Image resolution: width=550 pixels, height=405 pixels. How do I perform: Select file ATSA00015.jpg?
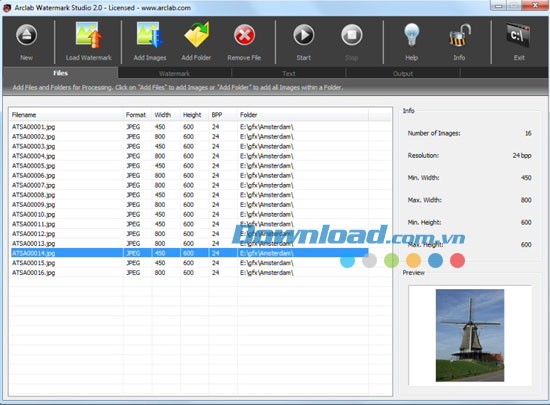[34, 263]
